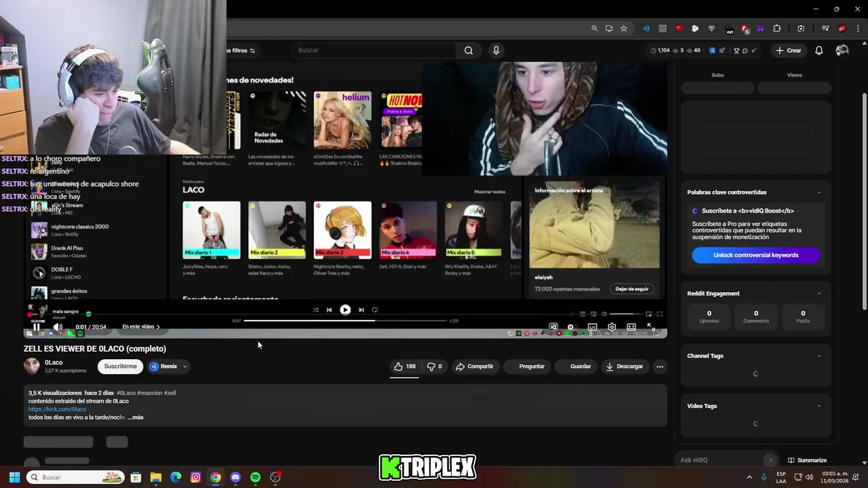Open Chrome three-dot menu

858,28
